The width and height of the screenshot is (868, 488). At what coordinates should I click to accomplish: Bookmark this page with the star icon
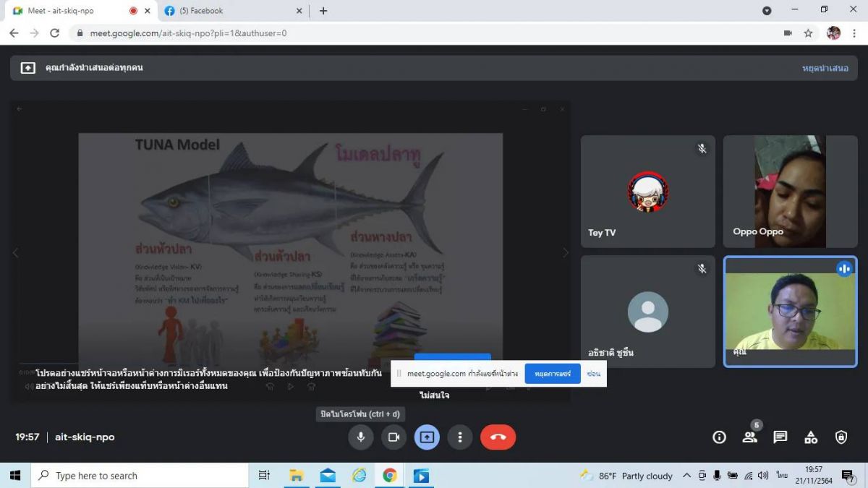coord(808,33)
